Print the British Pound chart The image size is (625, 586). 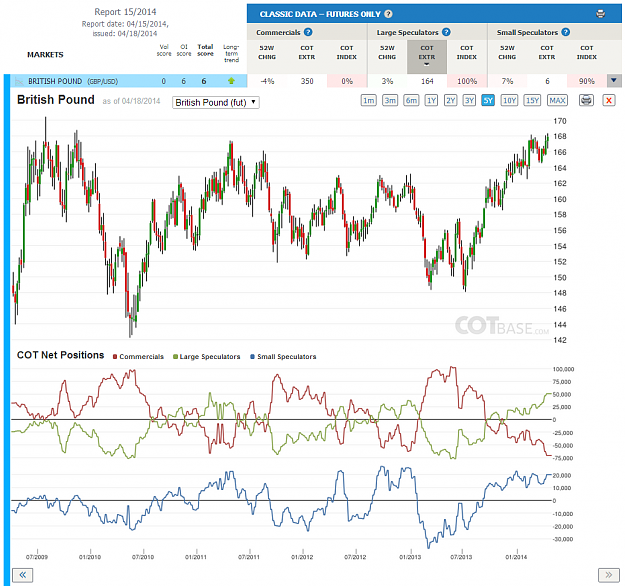586,100
